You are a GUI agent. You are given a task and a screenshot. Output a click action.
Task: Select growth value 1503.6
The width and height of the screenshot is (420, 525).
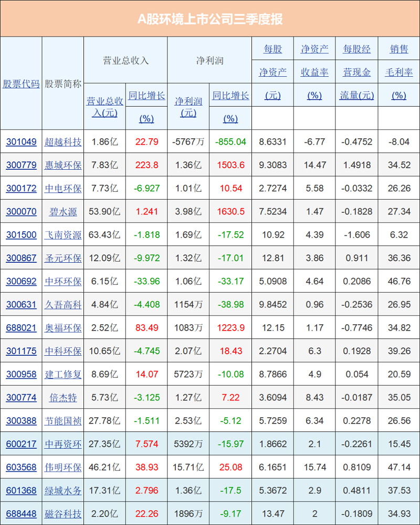(x=230, y=165)
